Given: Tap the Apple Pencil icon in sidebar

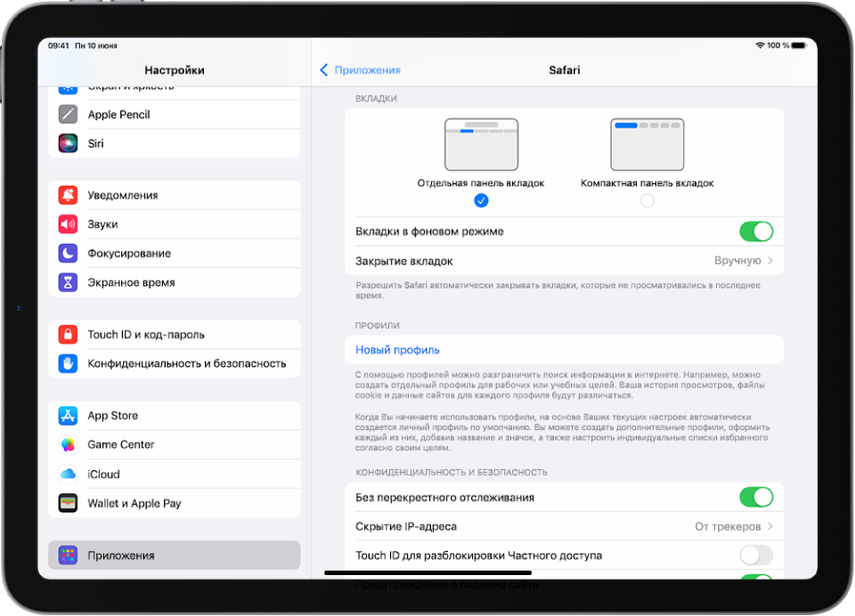Looking at the screenshot, I should [68, 115].
